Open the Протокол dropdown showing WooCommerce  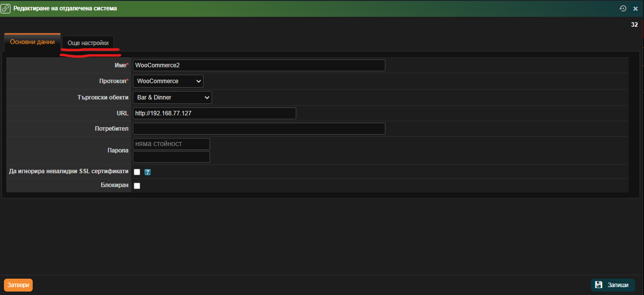(168, 81)
